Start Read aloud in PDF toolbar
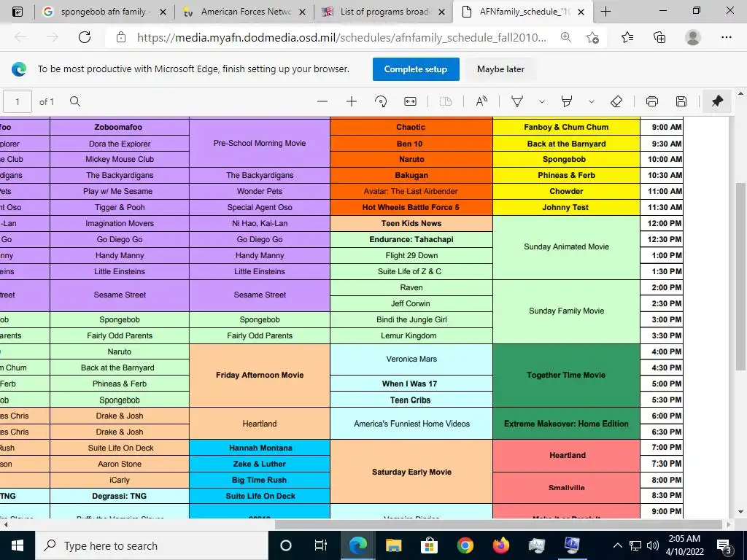This screenshot has width=747, height=560. pos(481,101)
